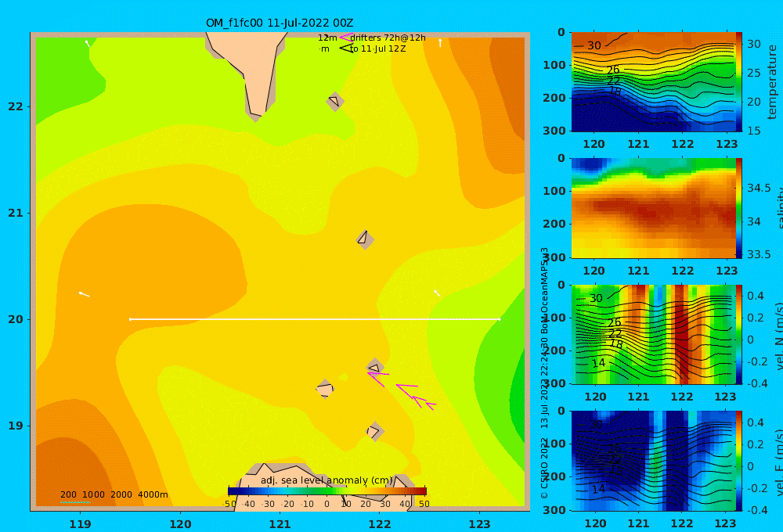Click longitude label 121 on main map
The height and width of the screenshot is (532, 783).
280,524
